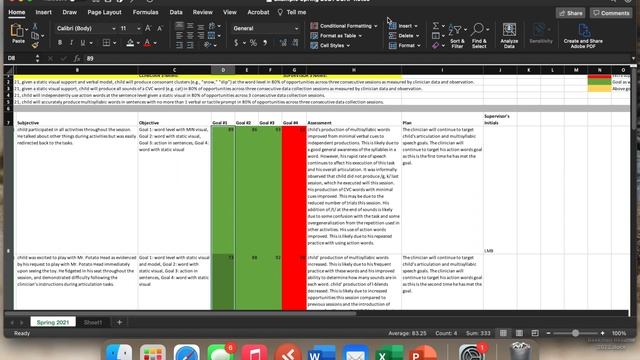Click the Accounting dollar format icon
The width and height of the screenshot is (640, 360).
click(236, 42)
